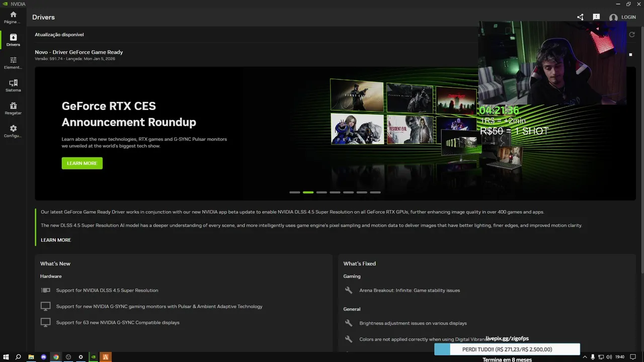Jump to the third carousel slide indicator
The height and width of the screenshot is (362, 644).
[321, 192]
